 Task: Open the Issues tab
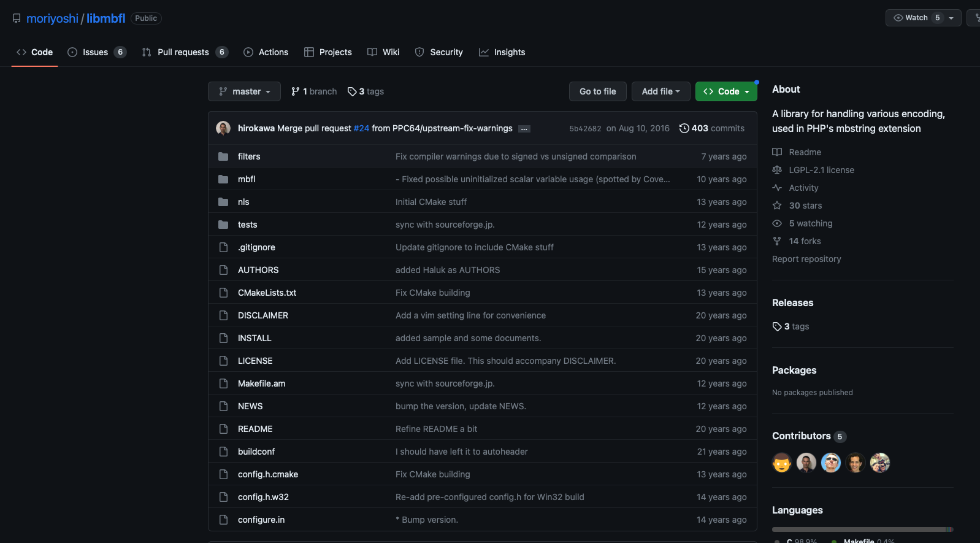point(97,52)
